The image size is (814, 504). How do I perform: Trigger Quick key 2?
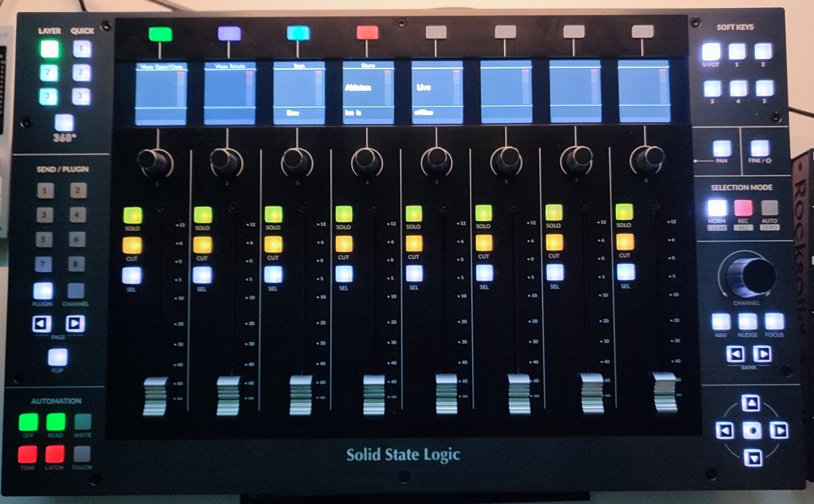tap(82, 73)
